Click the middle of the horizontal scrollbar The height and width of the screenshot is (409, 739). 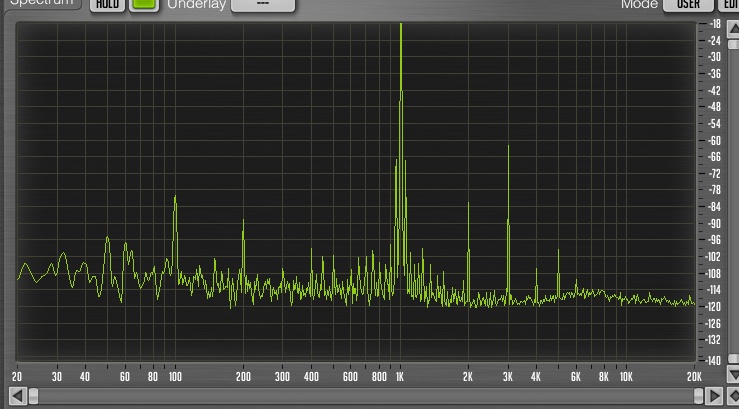coord(366,396)
